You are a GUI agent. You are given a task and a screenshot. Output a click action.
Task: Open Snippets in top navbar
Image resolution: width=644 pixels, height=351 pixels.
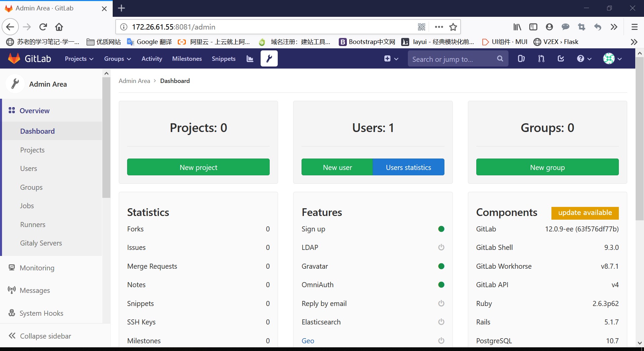point(223,59)
